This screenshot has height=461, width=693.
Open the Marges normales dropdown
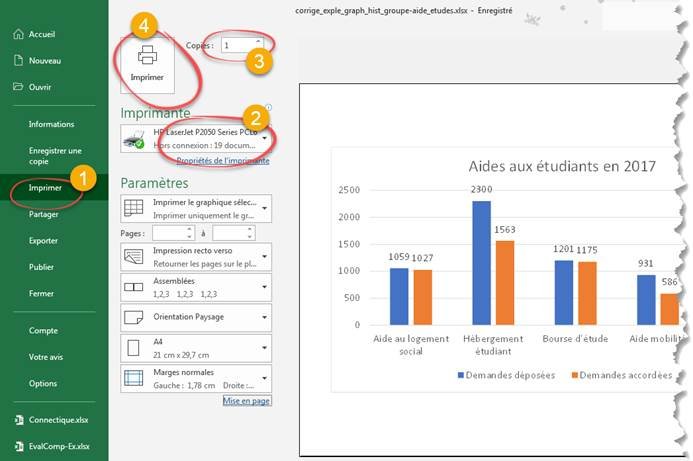[x=266, y=377]
